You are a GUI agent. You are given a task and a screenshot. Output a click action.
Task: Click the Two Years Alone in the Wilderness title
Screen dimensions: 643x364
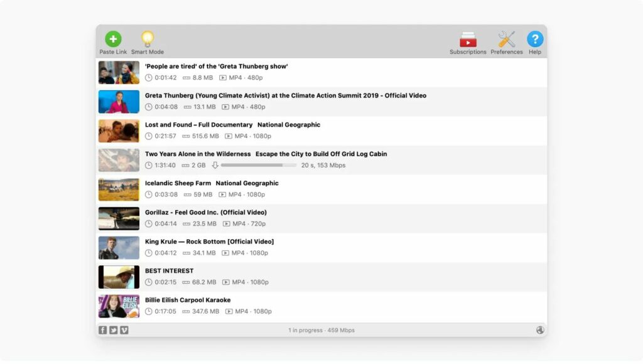click(x=266, y=154)
